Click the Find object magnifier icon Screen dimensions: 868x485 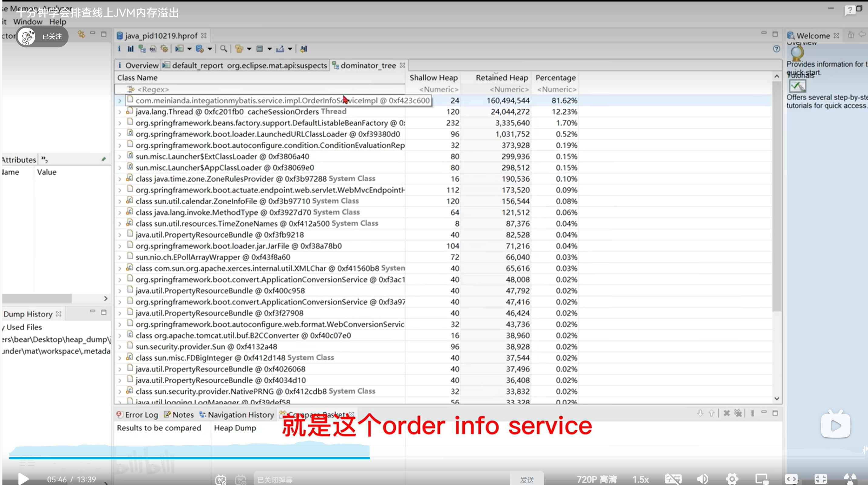point(223,49)
